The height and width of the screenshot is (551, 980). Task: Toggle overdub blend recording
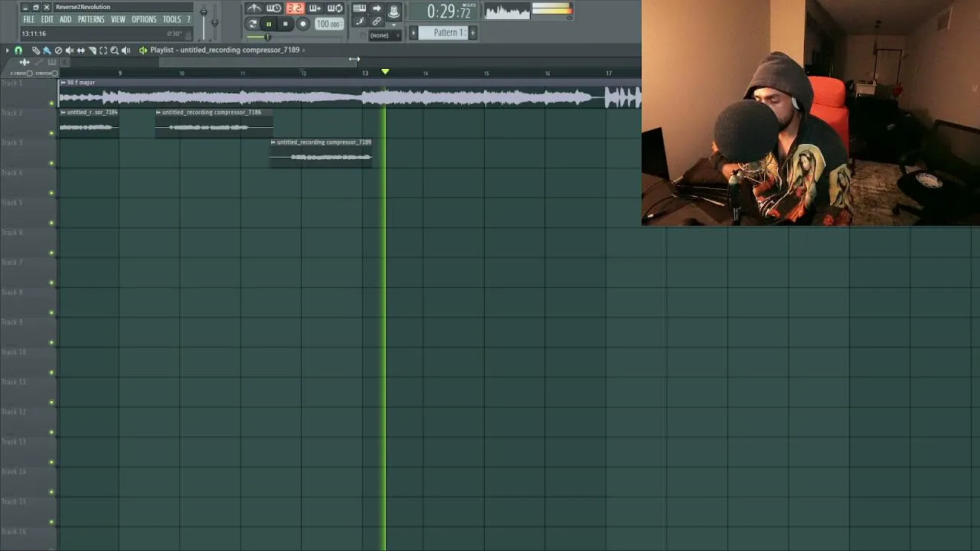click(315, 8)
